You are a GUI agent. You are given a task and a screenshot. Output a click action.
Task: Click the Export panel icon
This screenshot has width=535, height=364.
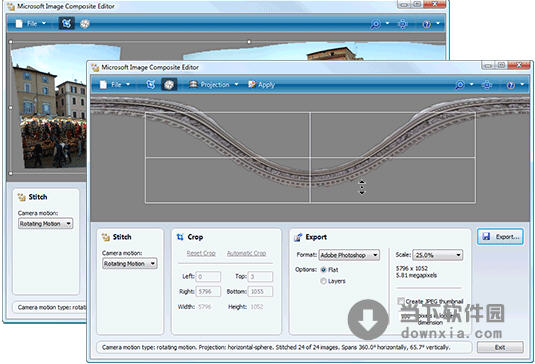point(298,237)
